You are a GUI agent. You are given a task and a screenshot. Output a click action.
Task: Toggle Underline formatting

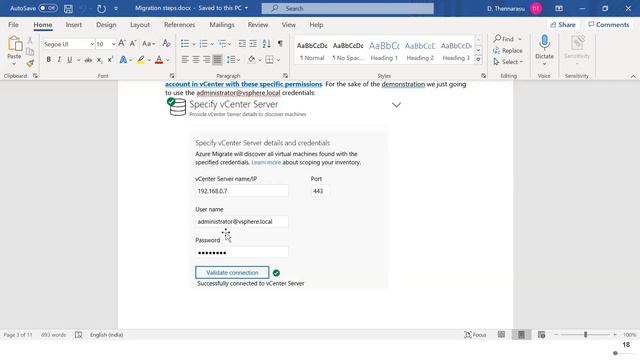pyautogui.click(x=70, y=60)
